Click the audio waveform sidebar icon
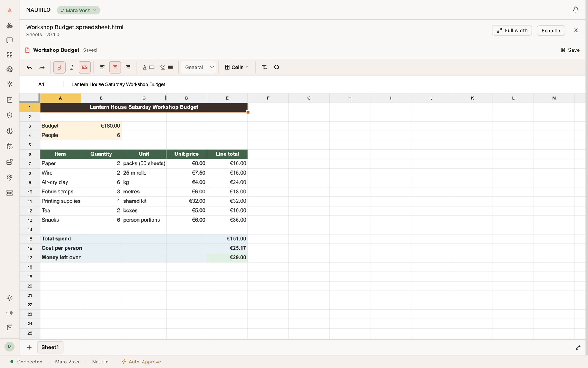This screenshot has height=368, width=588. coord(9,313)
